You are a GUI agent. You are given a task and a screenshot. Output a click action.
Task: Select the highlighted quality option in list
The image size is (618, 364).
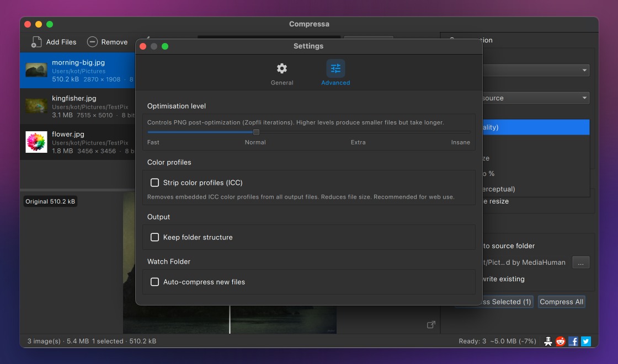click(x=536, y=127)
